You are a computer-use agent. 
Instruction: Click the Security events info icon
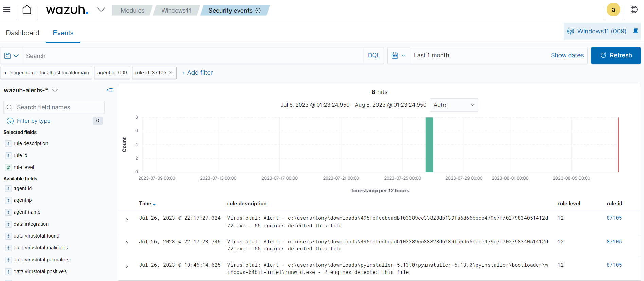tap(258, 11)
